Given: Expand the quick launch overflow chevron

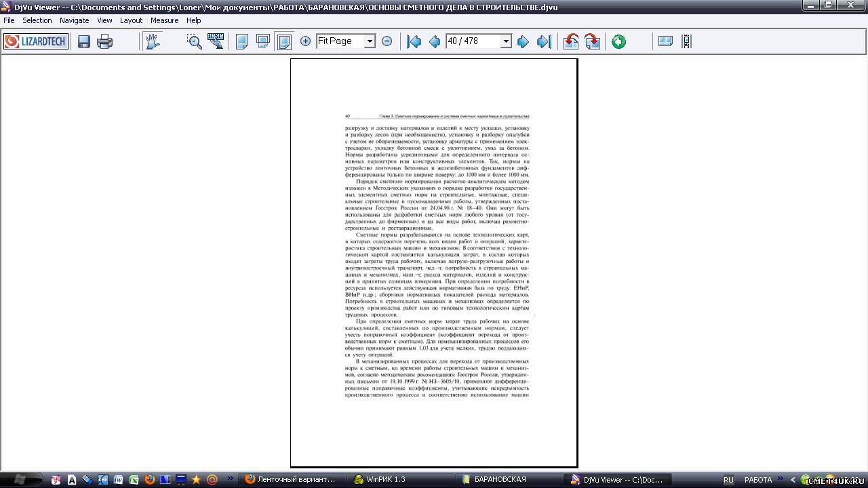Looking at the screenshot, I should [x=231, y=479].
